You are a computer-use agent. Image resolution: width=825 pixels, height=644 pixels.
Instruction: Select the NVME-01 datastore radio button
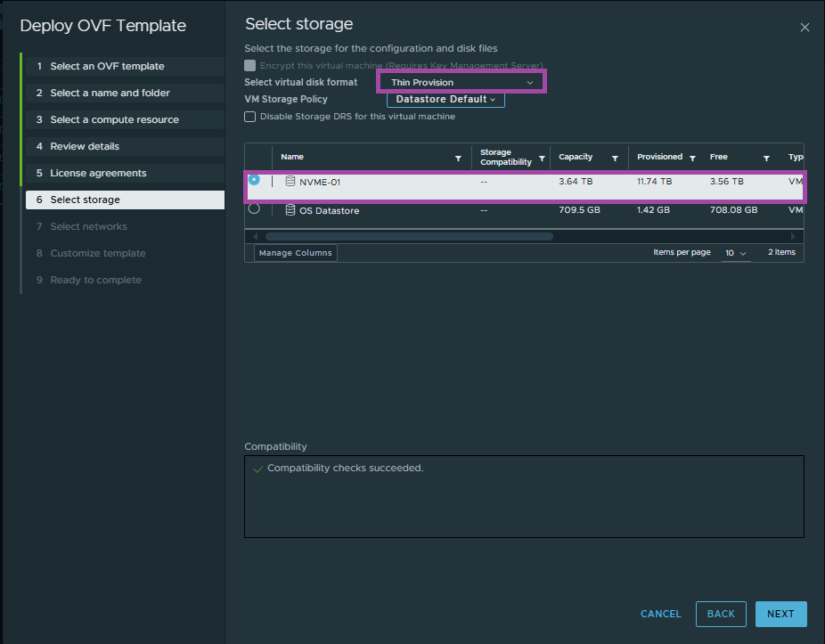click(254, 180)
